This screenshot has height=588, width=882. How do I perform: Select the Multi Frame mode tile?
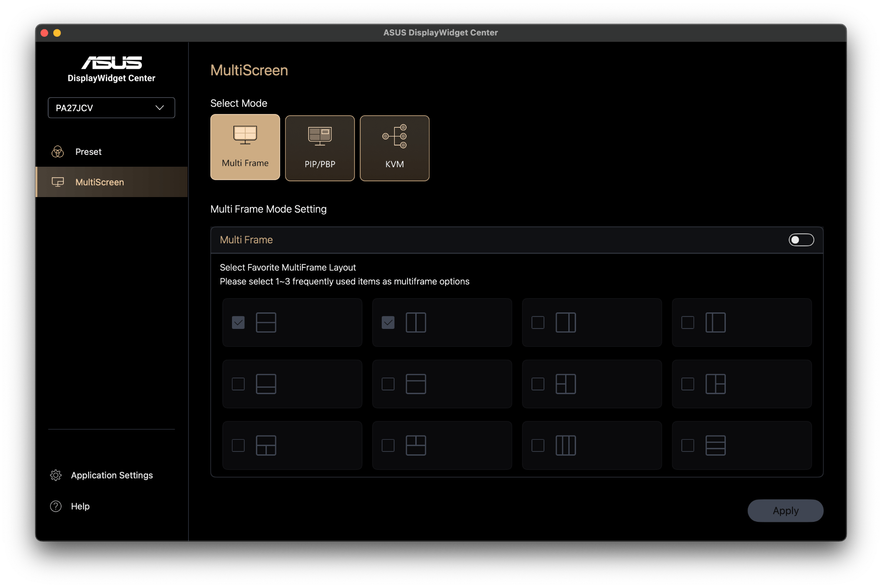tap(245, 147)
